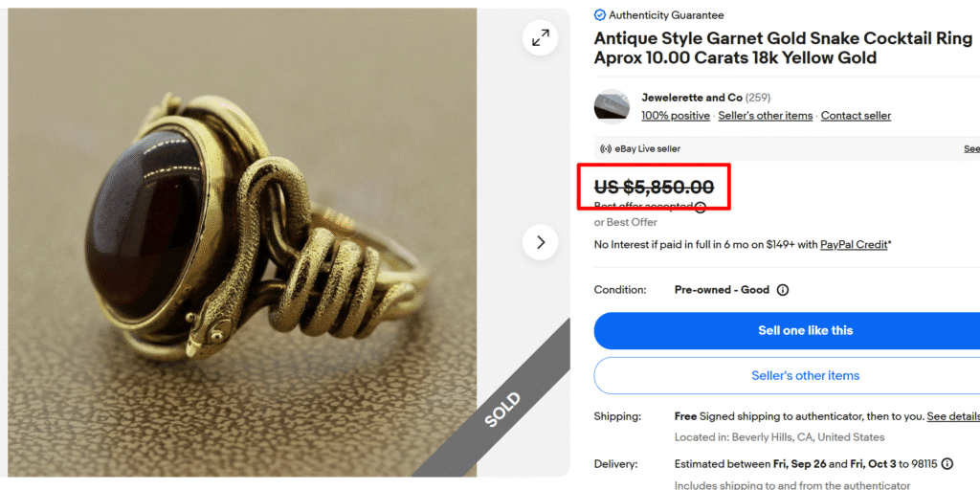Open the Condition info icon
The height and width of the screenshot is (490, 980).
782,290
